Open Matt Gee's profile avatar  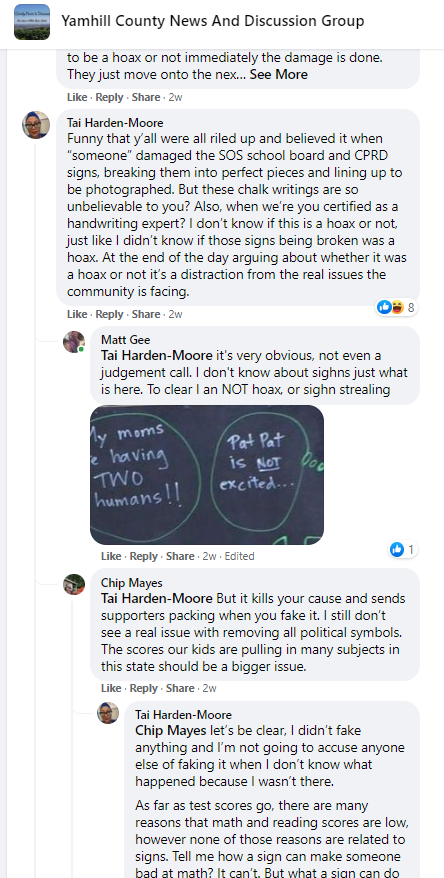(74, 342)
